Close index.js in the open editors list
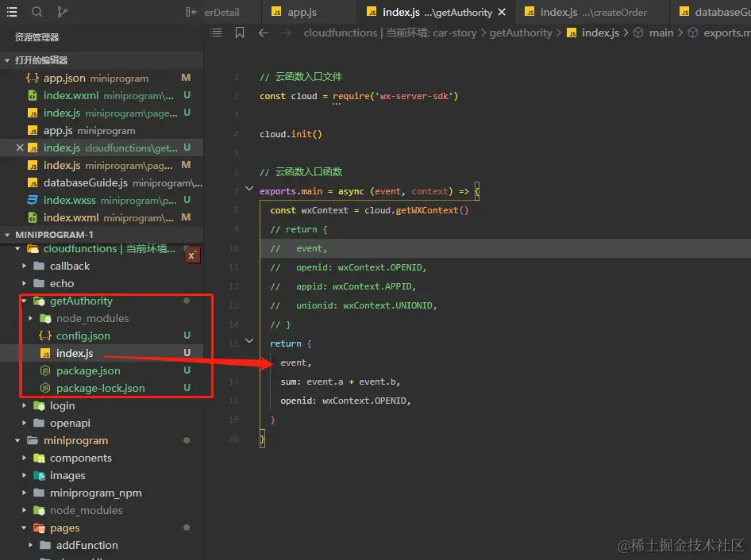 coord(21,148)
